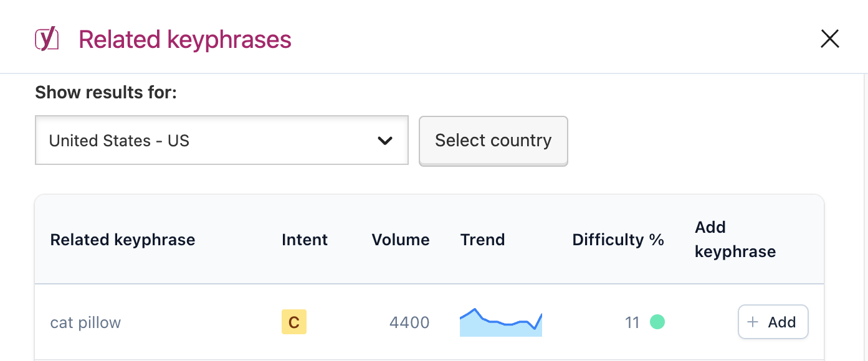Image resolution: width=868 pixels, height=361 pixels.
Task: Open the United States - US country dropdown
Action: 221,141
